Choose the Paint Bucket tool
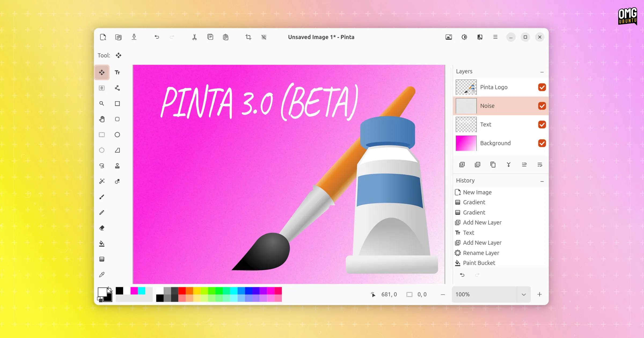The image size is (644, 338). pos(102,244)
